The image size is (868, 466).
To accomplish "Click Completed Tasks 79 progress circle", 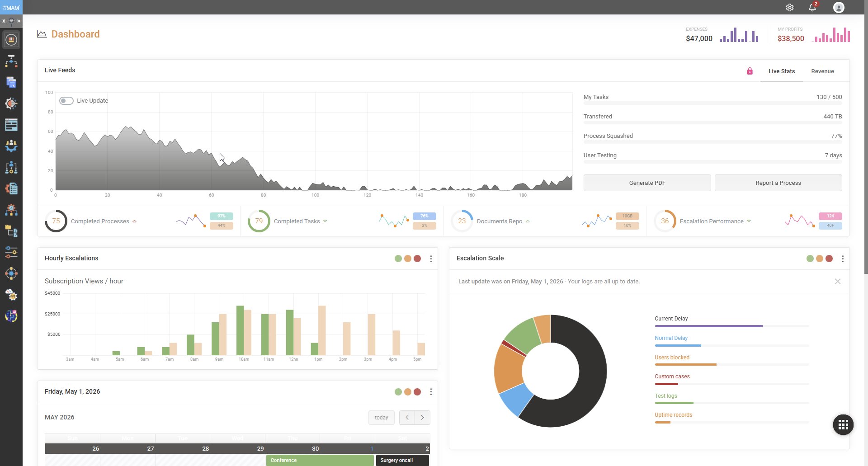I will [x=259, y=221].
